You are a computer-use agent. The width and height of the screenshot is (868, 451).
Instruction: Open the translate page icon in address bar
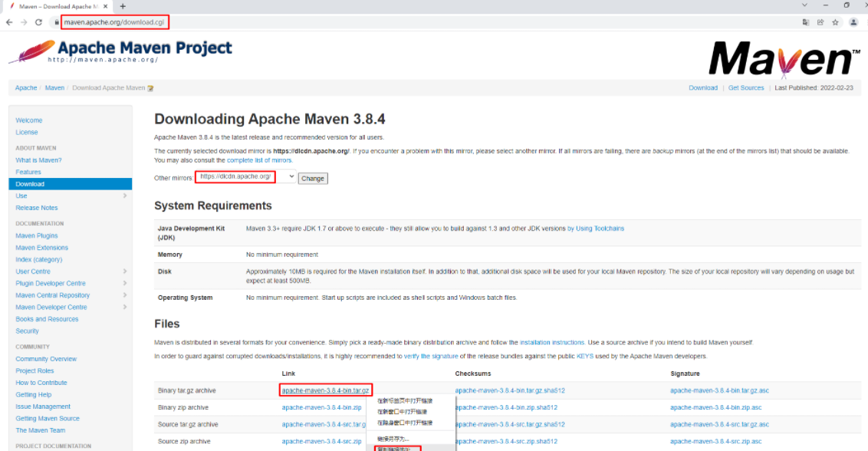tap(805, 22)
